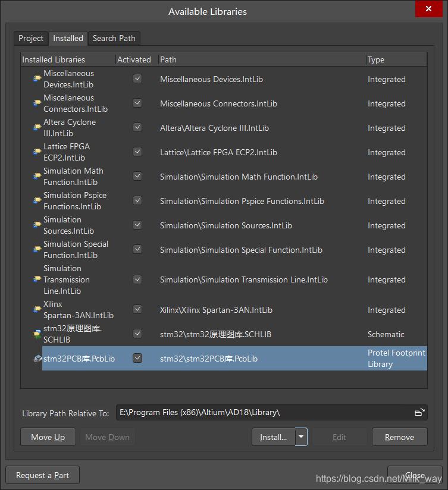
Task: Open the Search Path tab
Action: coord(114,39)
